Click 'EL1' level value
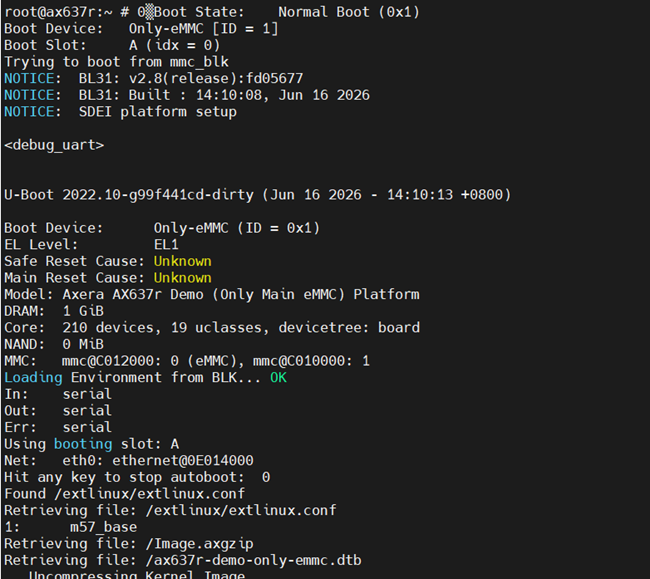 pyautogui.click(x=166, y=245)
